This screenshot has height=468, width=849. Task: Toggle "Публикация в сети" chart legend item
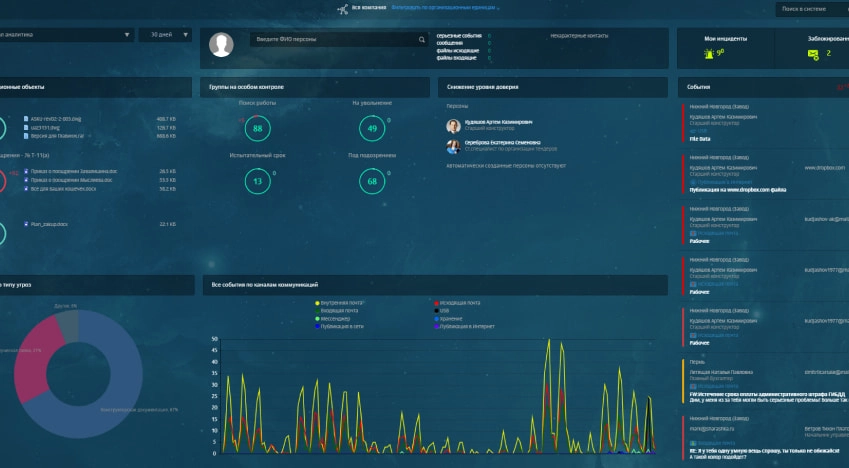coord(338,327)
